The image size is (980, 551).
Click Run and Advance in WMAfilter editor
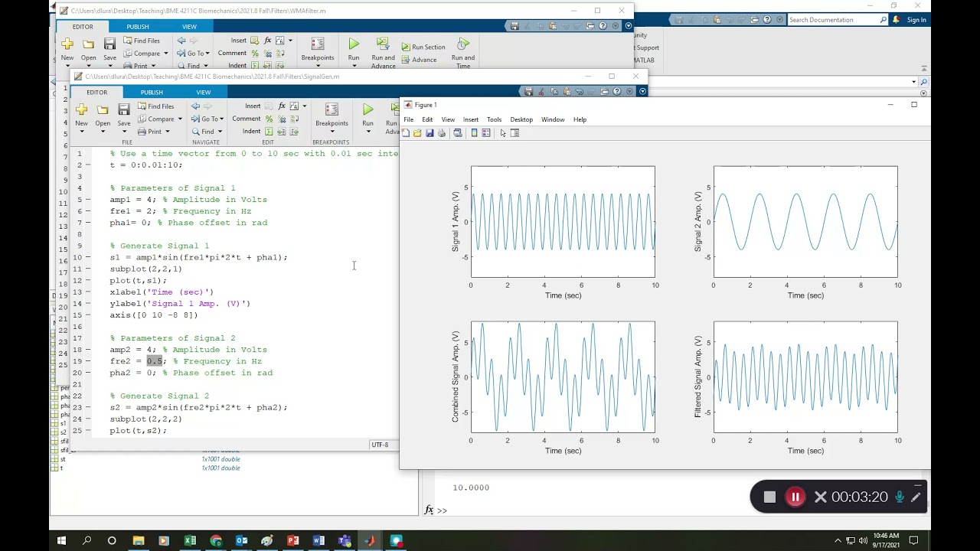click(383, 52)
